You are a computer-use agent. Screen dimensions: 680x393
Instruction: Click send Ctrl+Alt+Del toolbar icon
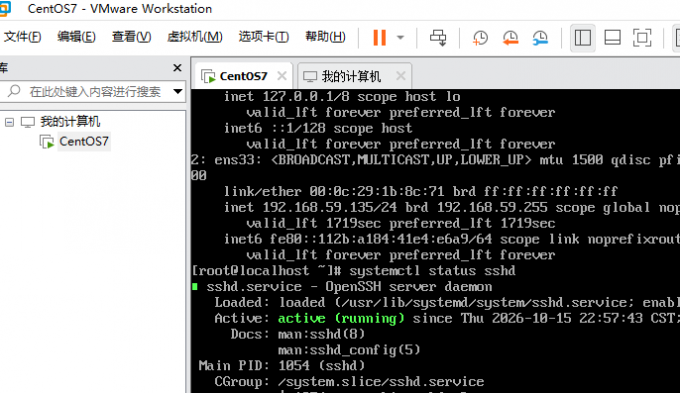[438, 38]
